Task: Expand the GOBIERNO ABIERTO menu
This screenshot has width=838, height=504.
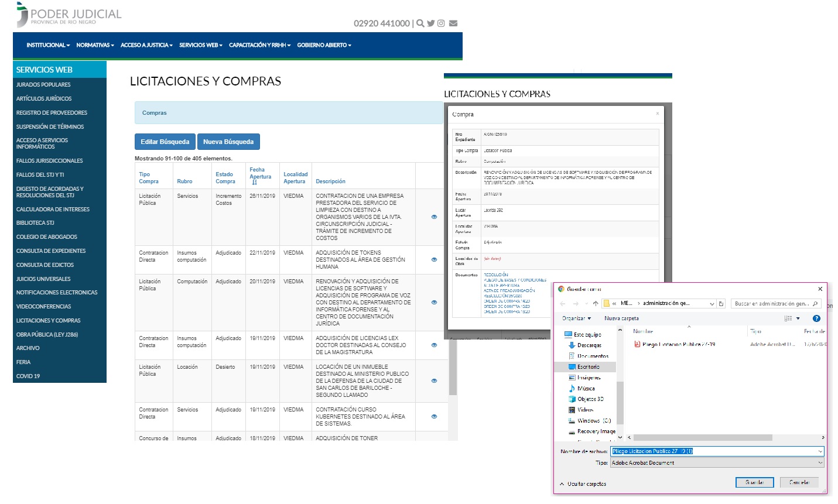Action: coord(324,45)
